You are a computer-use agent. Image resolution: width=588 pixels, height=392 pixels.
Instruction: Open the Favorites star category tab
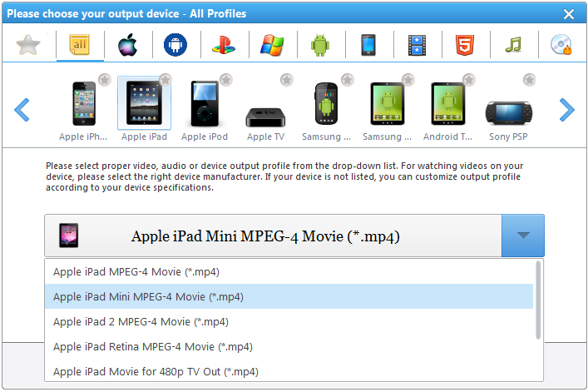28,45
